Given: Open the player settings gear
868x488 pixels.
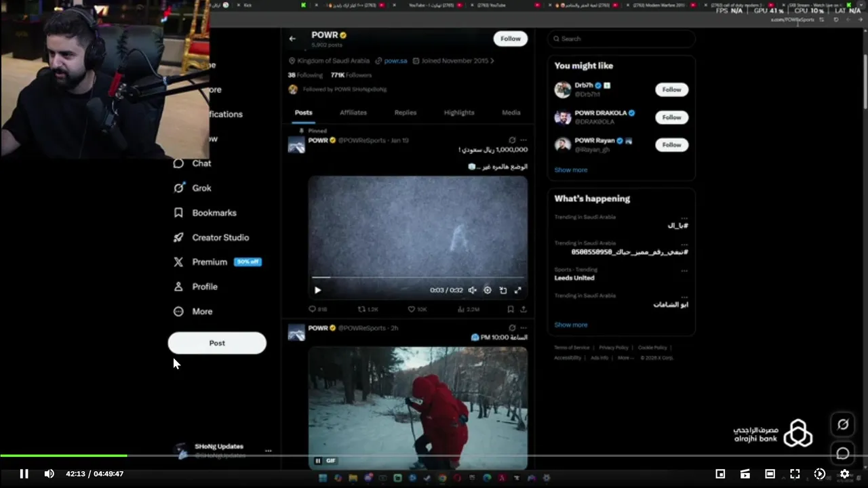Looking at the screenshot, I should [x=844, y=474].
